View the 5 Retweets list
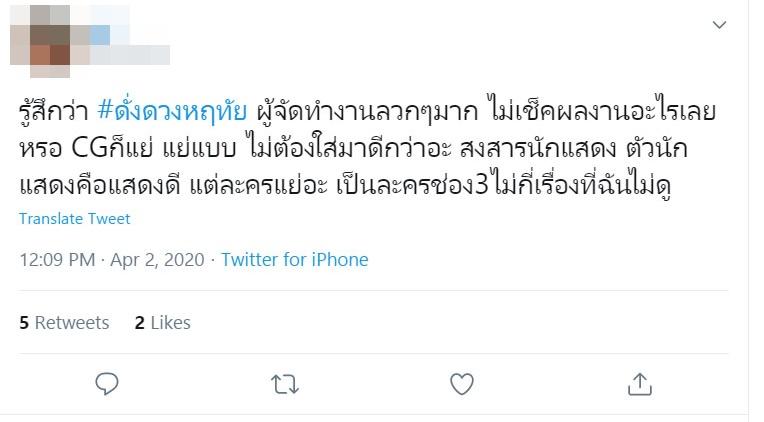 tap(64, 323)
